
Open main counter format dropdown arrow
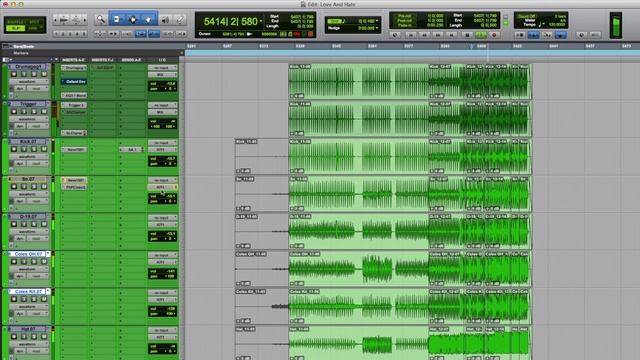pos(261,21)
